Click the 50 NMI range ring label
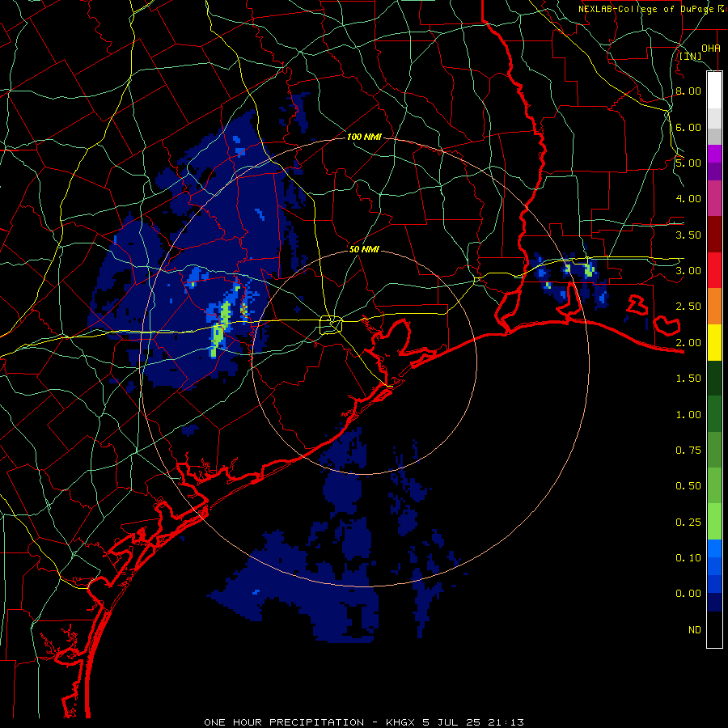This screenshot has height=728, width=728. coord(365,249)
